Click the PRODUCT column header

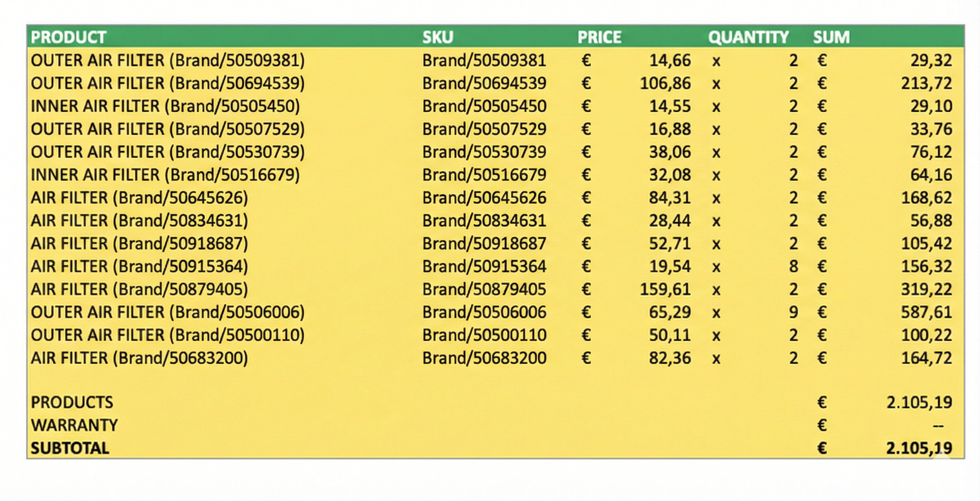68,37
